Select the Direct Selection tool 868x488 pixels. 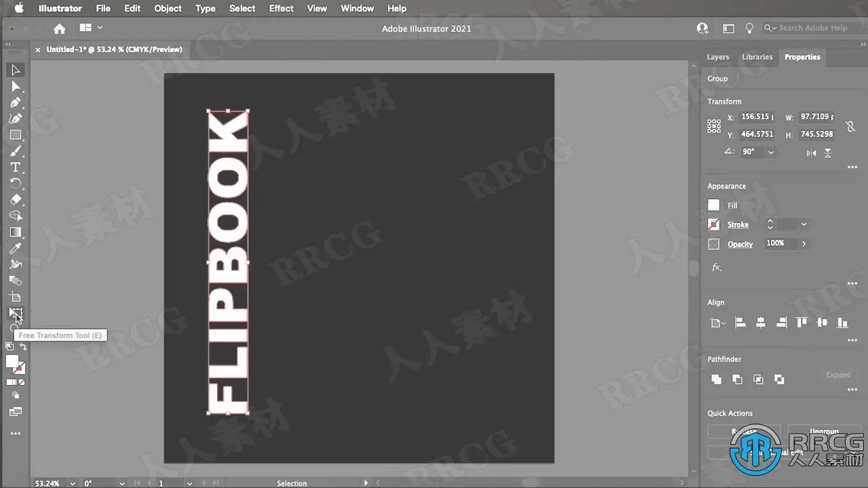pos(16,86)
